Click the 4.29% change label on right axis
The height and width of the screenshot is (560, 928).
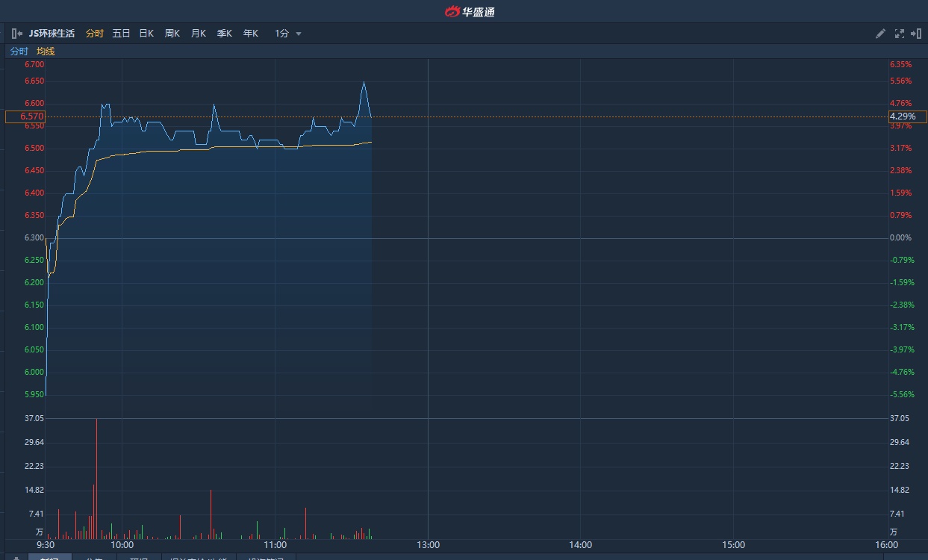[x=906, y=116]
